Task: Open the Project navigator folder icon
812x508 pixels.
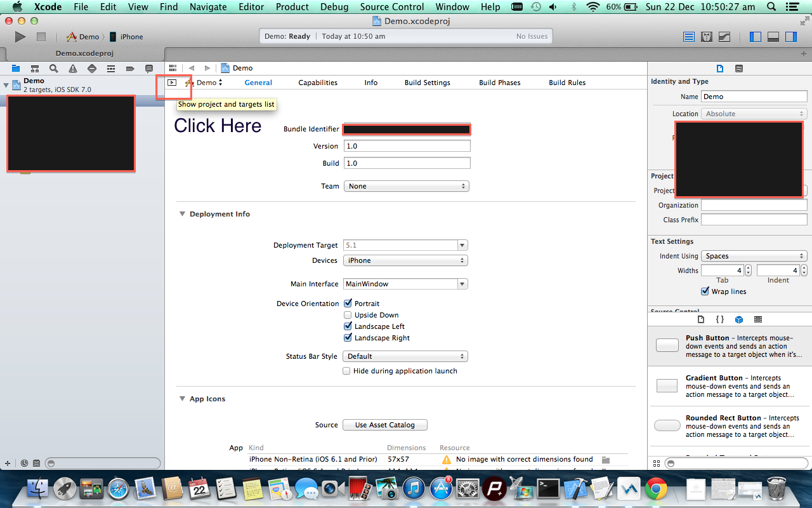Action: click(16, 69)
